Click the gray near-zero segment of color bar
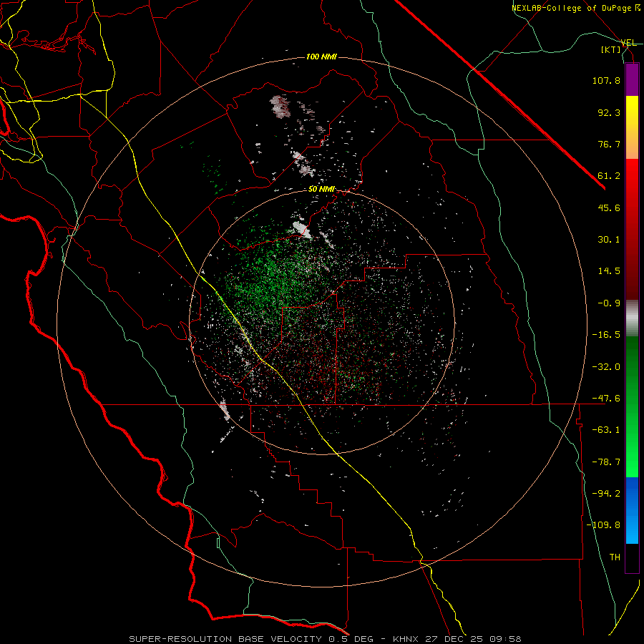This screenshot has width=644, height=644. click(x=632, y=318)
